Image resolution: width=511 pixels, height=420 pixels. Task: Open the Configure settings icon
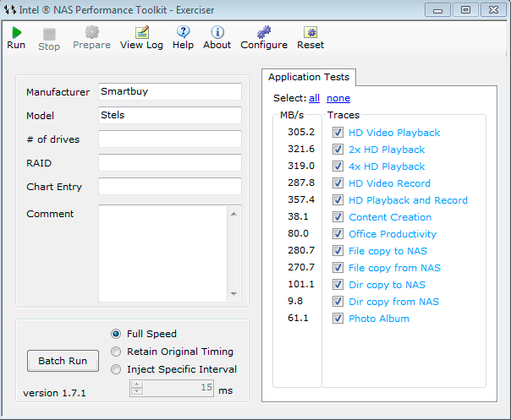264,32
